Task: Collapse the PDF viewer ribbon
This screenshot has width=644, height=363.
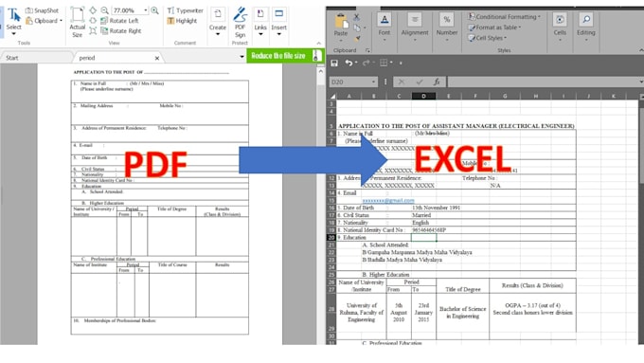Action: (x=319, y=44)
